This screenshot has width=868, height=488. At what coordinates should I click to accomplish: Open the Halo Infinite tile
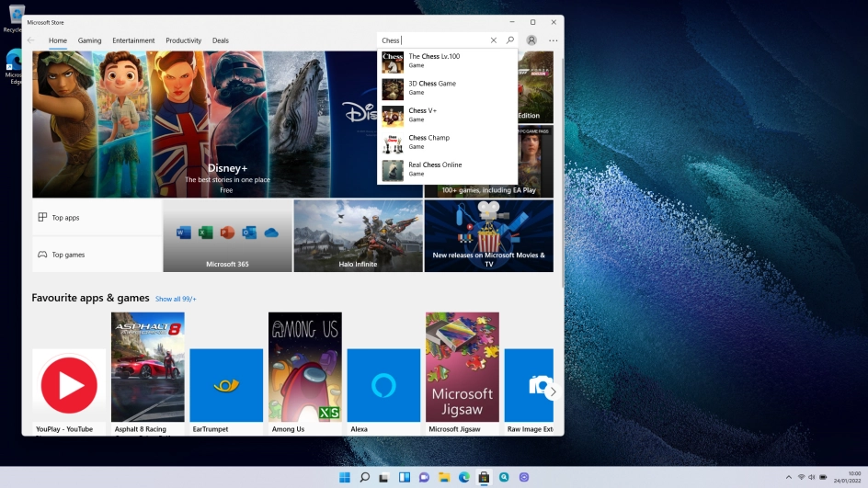358,236
